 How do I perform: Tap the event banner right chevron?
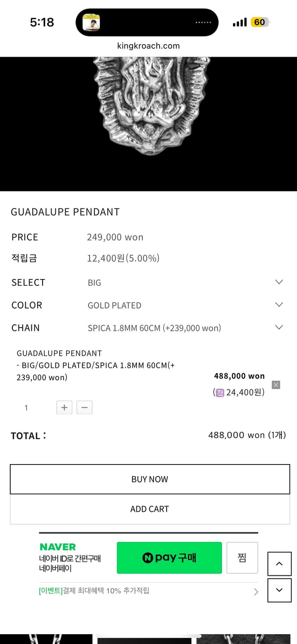pos(256,592)
